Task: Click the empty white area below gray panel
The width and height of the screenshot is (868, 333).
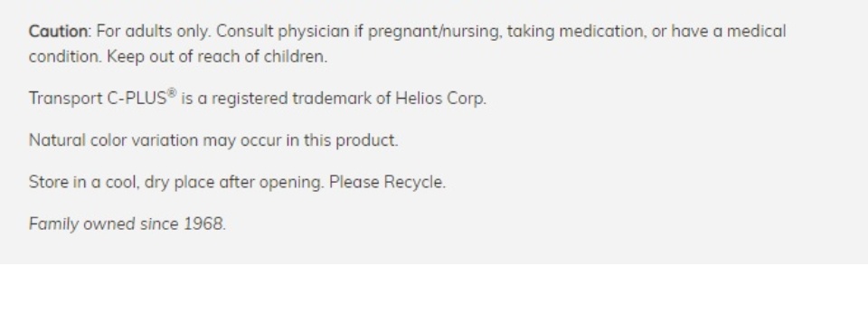Action: click(434, 299)
